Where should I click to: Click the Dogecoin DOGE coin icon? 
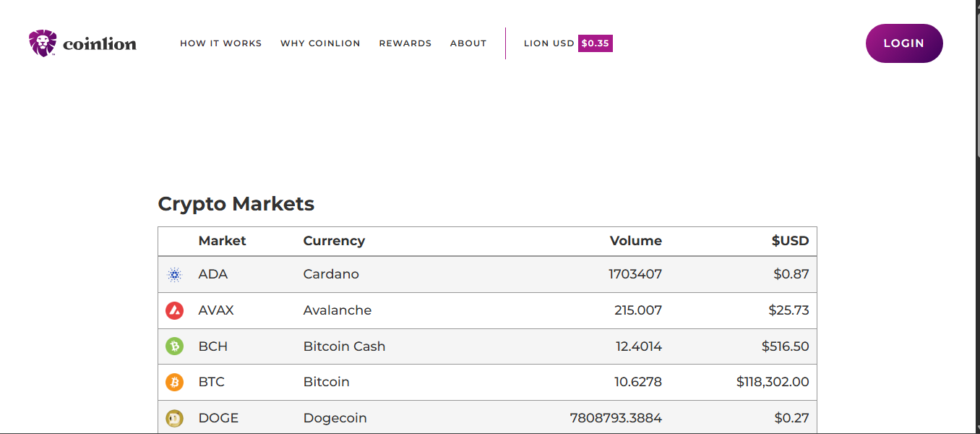[x=174, y=418]
